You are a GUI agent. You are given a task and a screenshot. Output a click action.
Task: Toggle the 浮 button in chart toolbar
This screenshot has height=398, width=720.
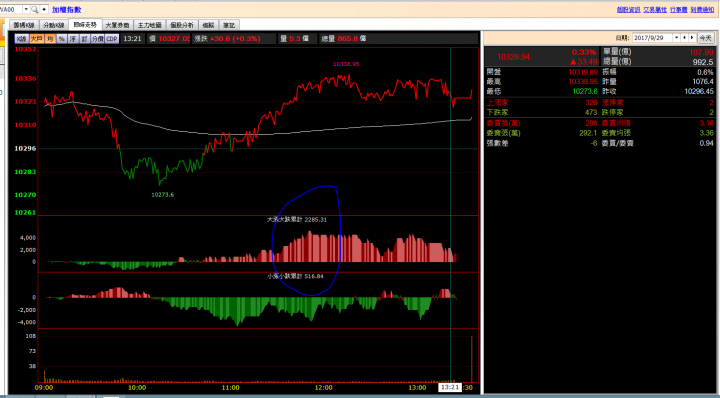73,39
